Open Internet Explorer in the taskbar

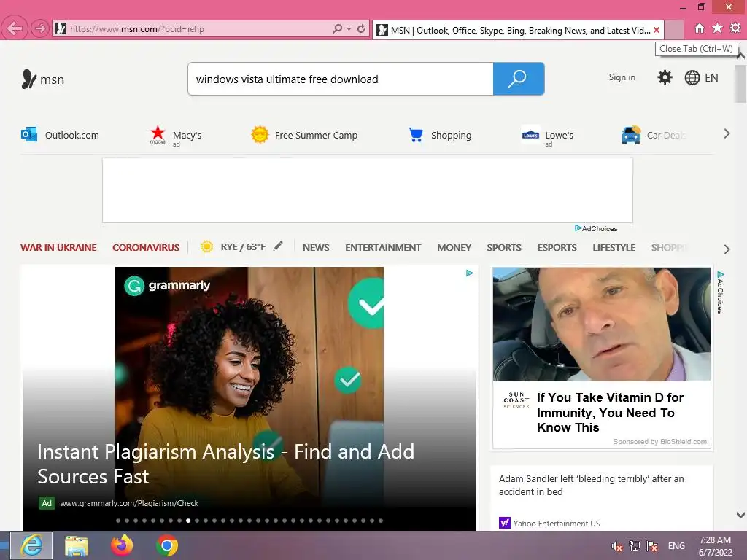tap(31, 545)
